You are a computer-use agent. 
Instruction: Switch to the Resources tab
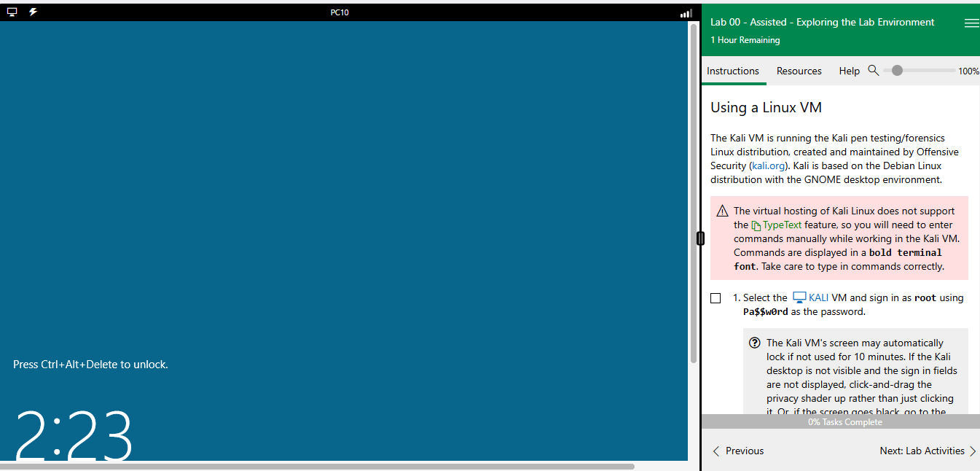(799, 71)
